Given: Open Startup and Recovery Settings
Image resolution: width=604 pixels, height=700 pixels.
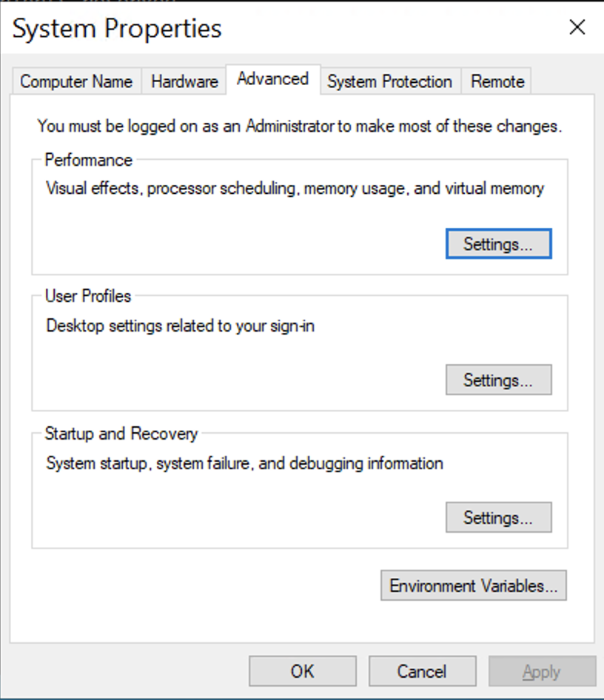Looking at the screenshot, I should click(498, 517).
